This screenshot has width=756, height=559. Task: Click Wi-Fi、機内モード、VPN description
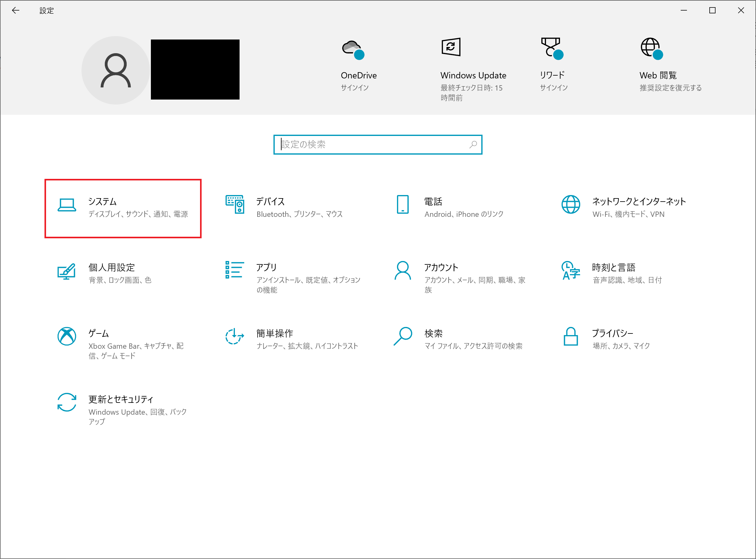[628, 214]
